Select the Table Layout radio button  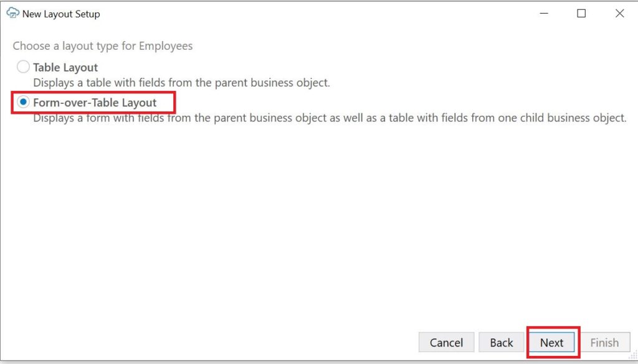[x=23, y=67]
